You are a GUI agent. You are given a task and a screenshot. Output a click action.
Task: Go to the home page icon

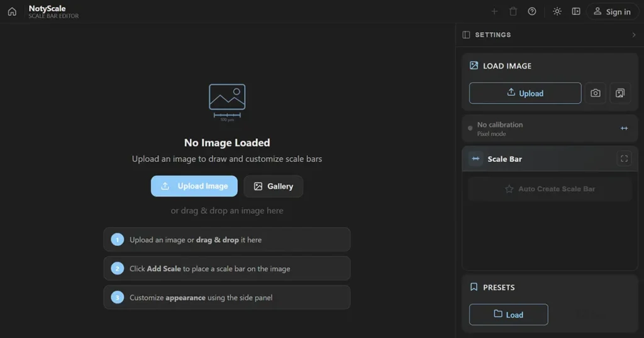[12, 11]
